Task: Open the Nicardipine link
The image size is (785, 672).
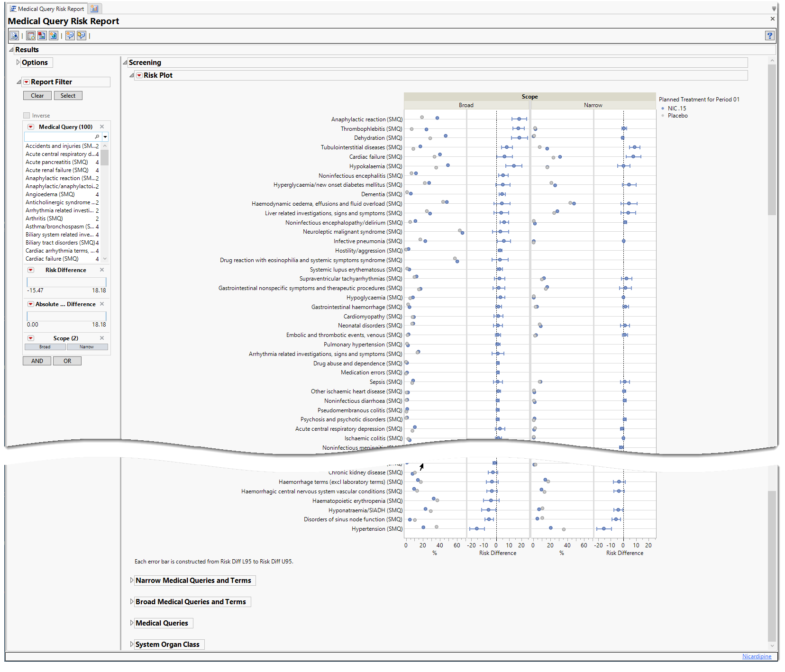Action: pyautogui.click(x=757, y=656)
